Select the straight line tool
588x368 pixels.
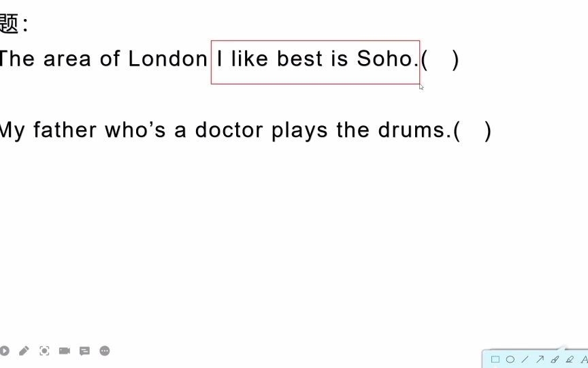[525, 359]
